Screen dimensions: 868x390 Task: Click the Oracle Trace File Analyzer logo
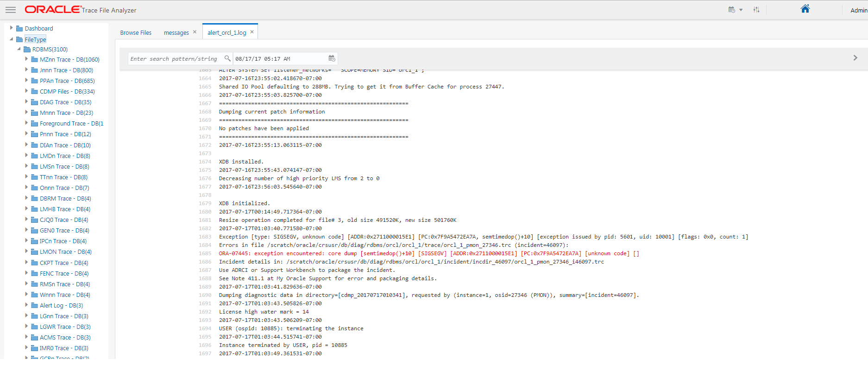click(81, 10)
